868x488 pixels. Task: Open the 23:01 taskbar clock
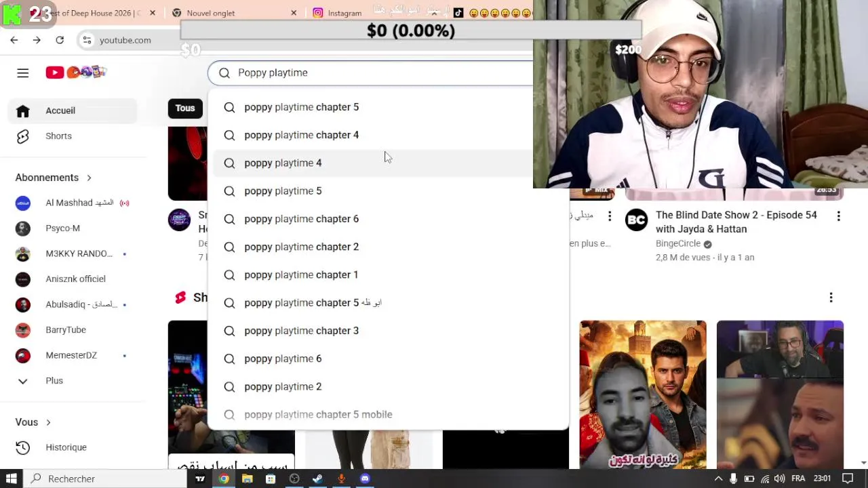(x=822, y=479)
